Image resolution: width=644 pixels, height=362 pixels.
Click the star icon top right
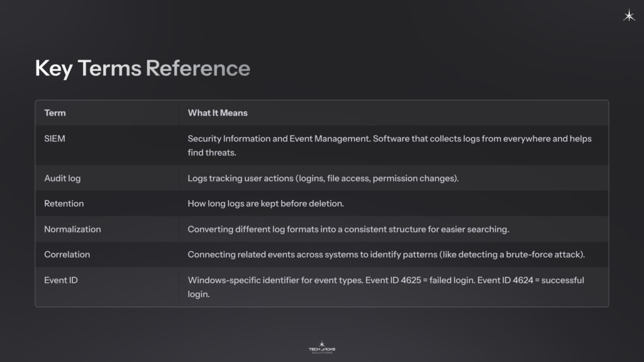tap(628, 16)
